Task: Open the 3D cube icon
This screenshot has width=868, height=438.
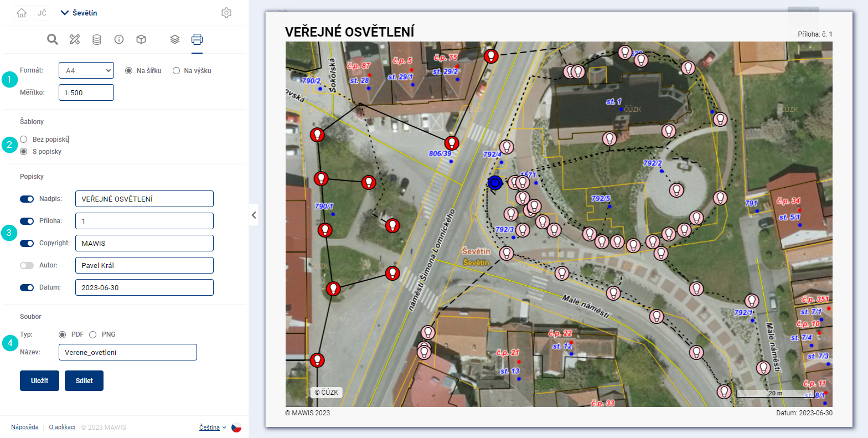Action: pyautogui.click(x=141, y=39)
